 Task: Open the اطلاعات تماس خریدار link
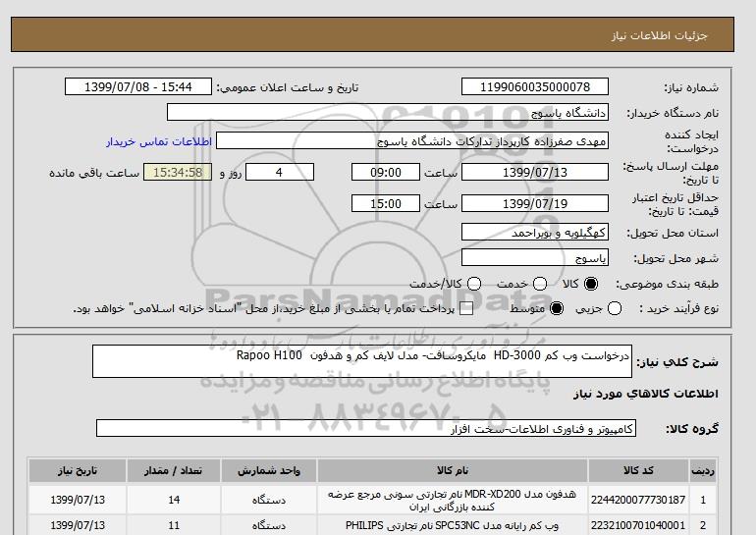(x=159, y=142)
